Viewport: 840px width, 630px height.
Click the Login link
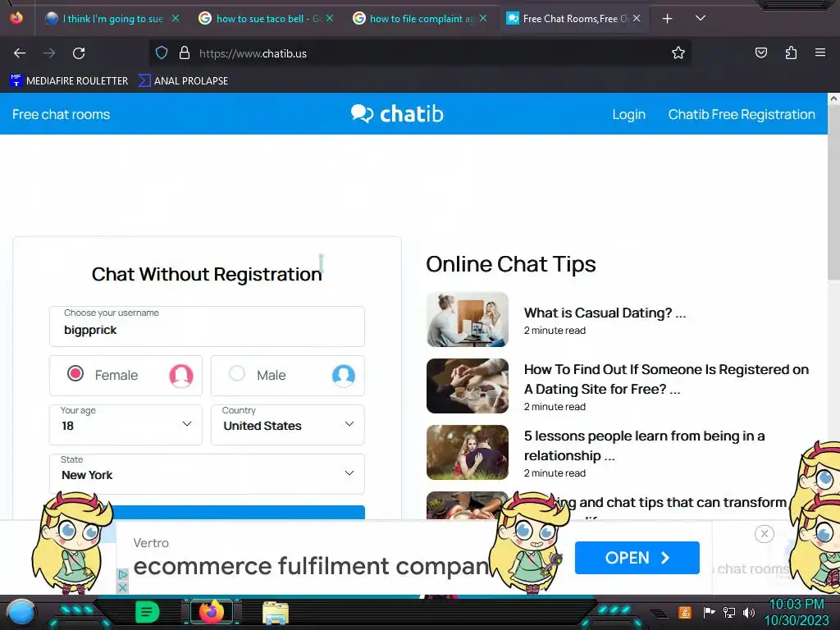pyautogui.click(x=628, y=114)
